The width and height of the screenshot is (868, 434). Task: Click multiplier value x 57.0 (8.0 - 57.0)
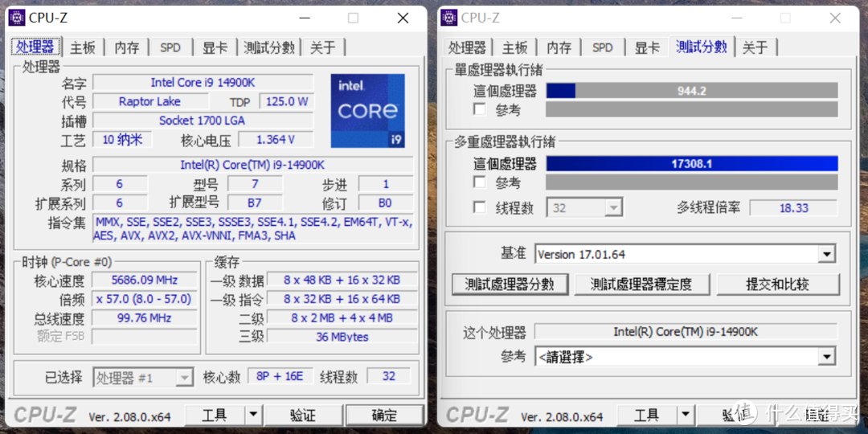[144, 299]
